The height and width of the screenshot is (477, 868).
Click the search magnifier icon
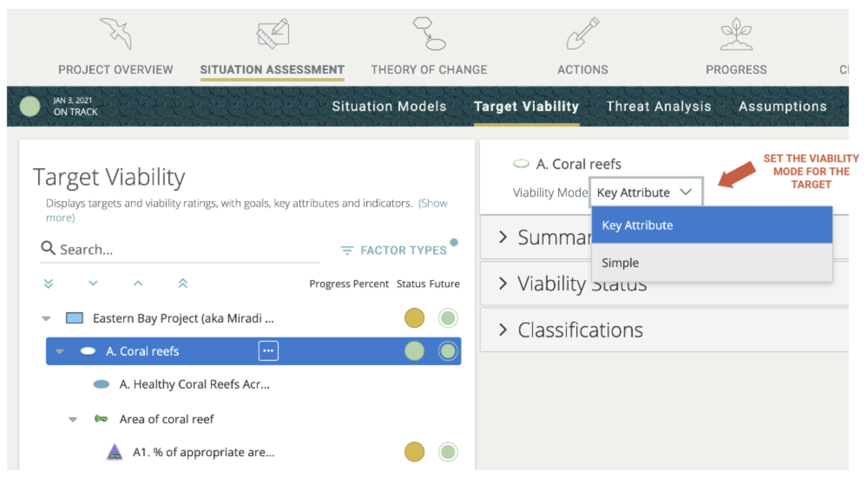48,248
